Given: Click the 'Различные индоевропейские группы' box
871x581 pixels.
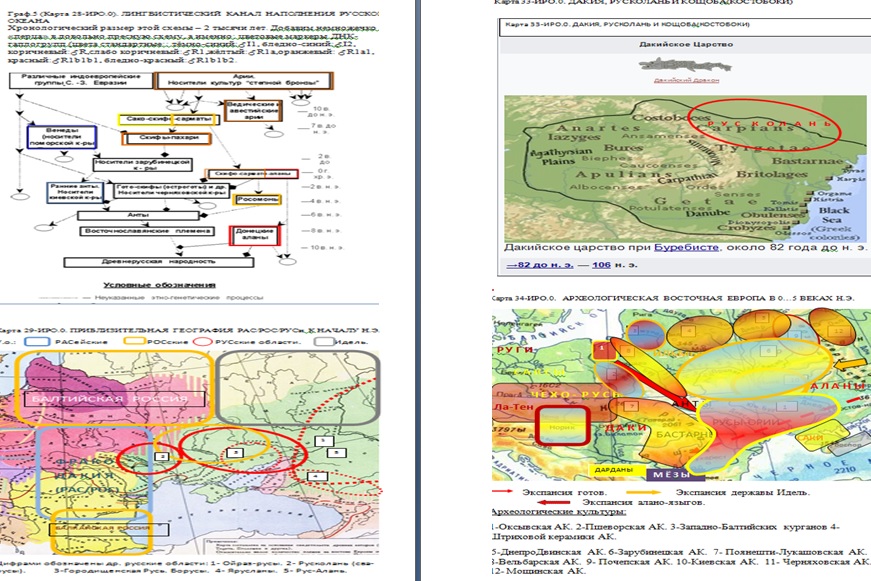Looking at the screenshot, I should click(81, 80).
